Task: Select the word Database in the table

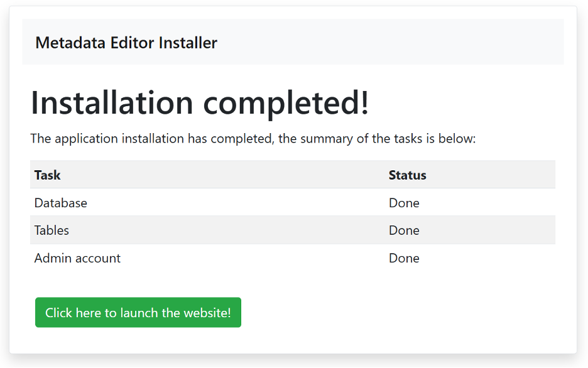Action: click(60, 202)
